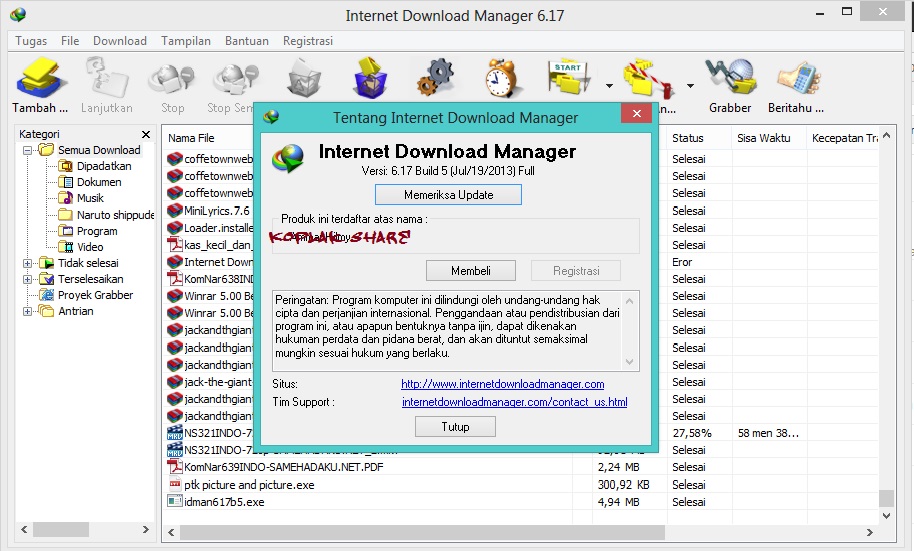Click the Tambah URL toolbar icon
Image resolution: width=914 pixels, height=551 pixels.
click(39, 78)
